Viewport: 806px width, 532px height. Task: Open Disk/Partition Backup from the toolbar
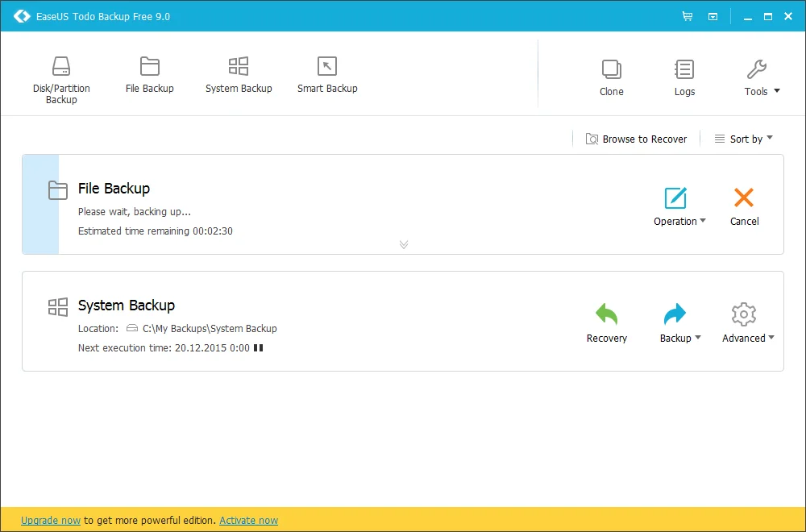(61, 80)
